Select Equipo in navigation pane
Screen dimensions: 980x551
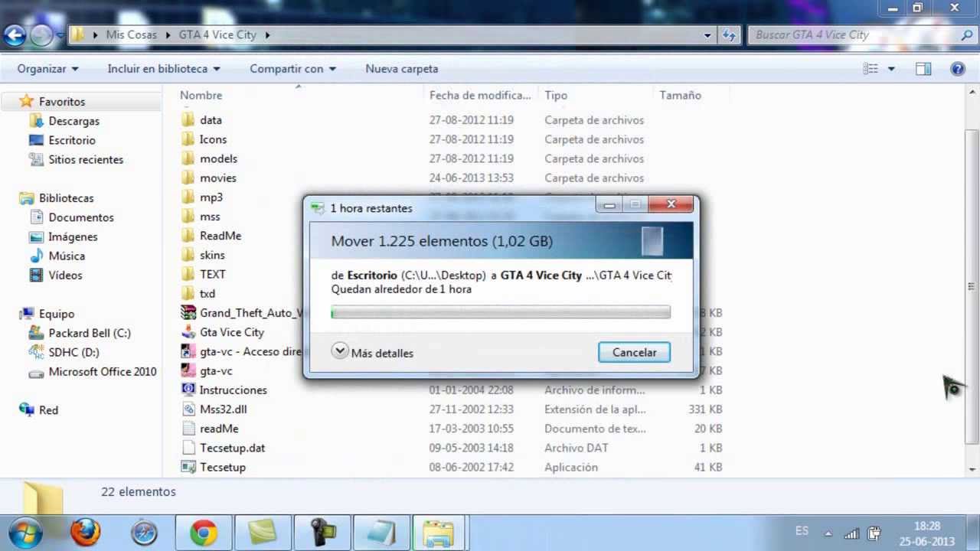pos(57,314)
